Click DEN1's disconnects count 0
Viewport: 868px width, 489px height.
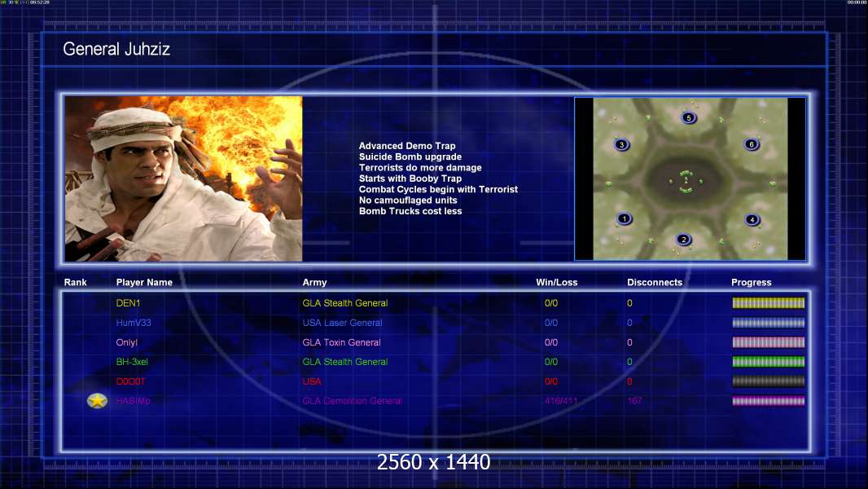[x=629, y=303]
